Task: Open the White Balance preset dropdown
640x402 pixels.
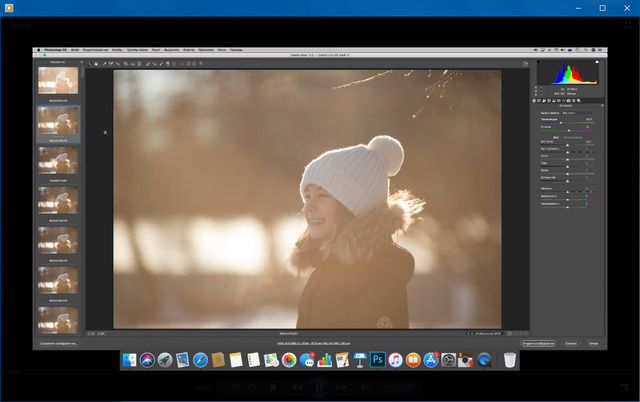Action: [x=575, y=113]
